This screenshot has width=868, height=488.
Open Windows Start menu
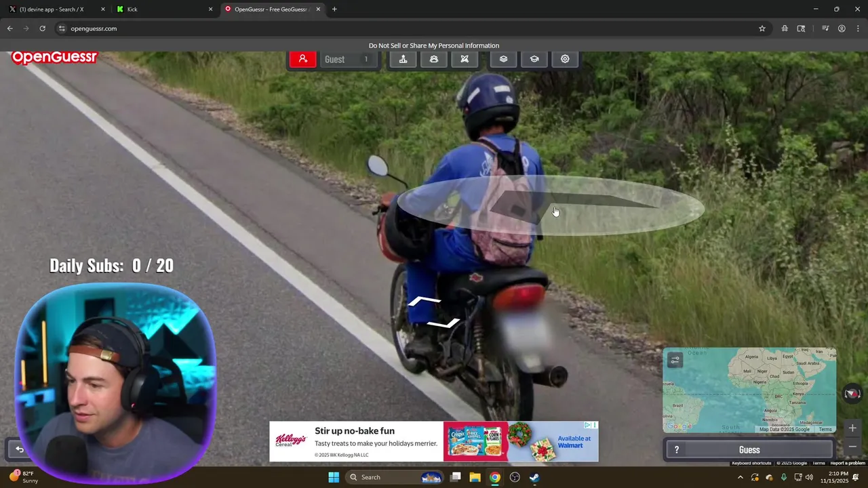pos(334,477)
